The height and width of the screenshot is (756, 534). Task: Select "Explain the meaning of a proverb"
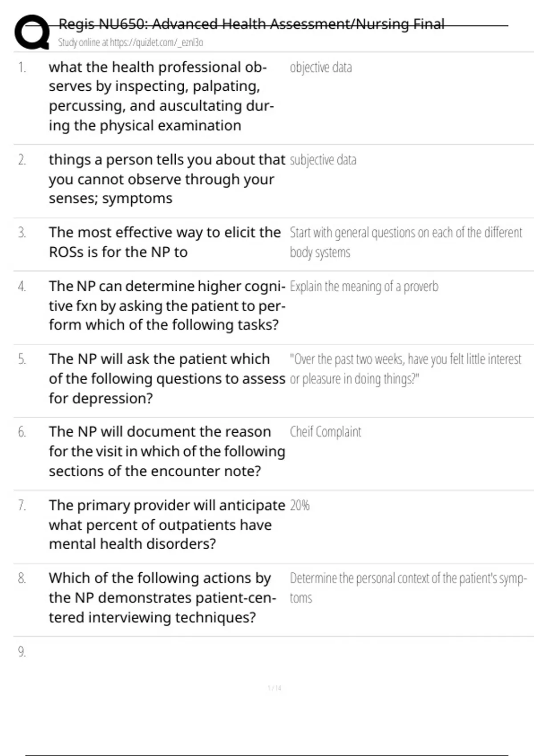tap(364, 286)
